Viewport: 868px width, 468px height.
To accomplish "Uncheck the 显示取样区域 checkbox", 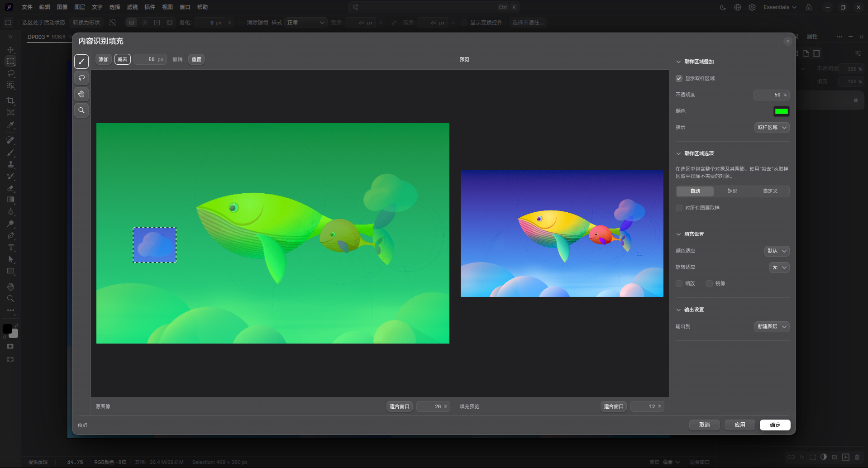I will tap(679, 79).
